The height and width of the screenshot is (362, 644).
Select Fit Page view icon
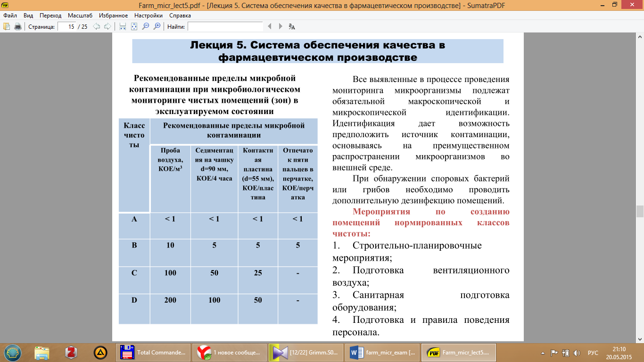pos(134,26)
